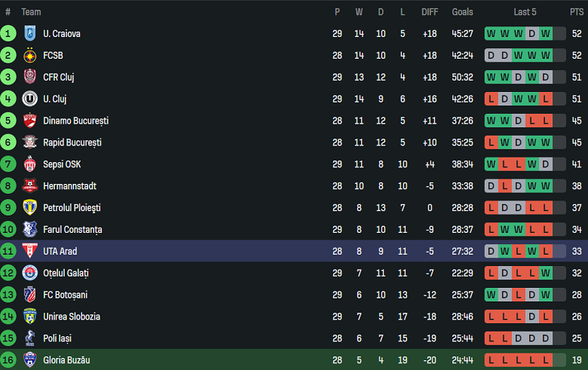Click the Gloria Buzău club badge
Image resolution: width=588 pixels, height=370 pixels.
(x=30, y=360)
